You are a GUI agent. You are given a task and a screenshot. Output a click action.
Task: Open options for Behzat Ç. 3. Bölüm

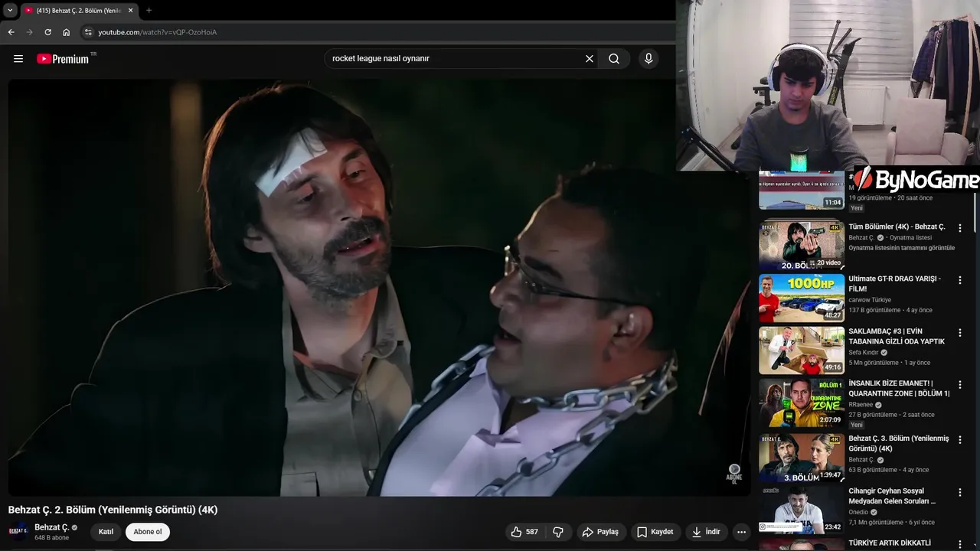tap(960, 440)
